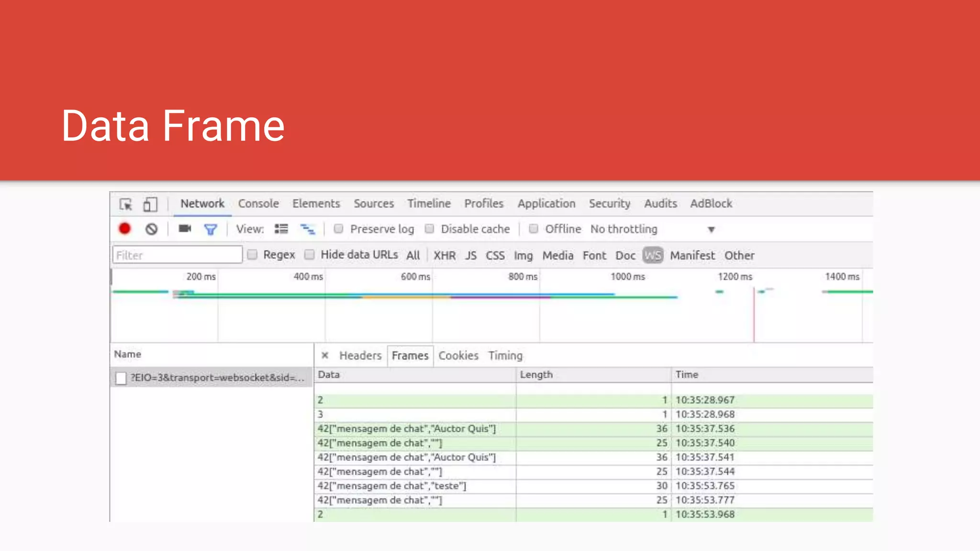The width and height of the screenshot is (980, 551).
Task: Select the waterfall overview view icon
Action: tap(307, 230)
